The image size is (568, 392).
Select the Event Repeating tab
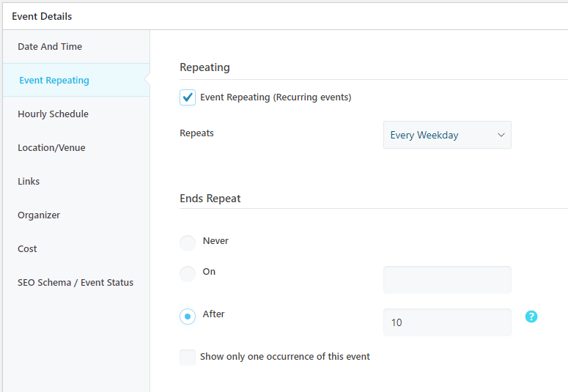pos(54,81)
